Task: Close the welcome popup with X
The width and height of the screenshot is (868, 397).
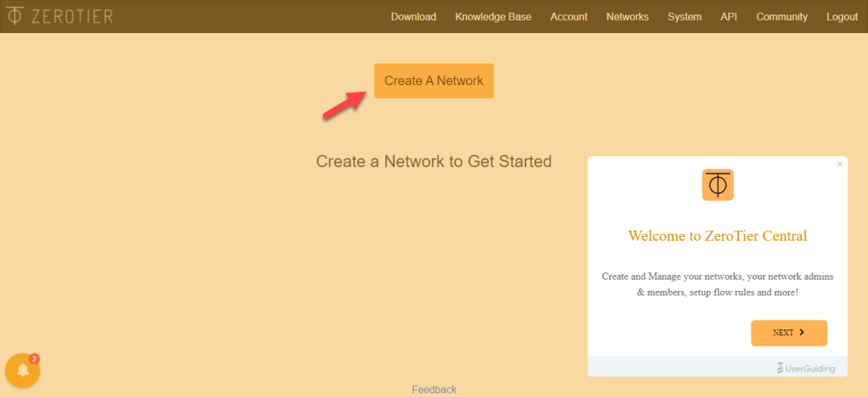Action: point(840,164)
